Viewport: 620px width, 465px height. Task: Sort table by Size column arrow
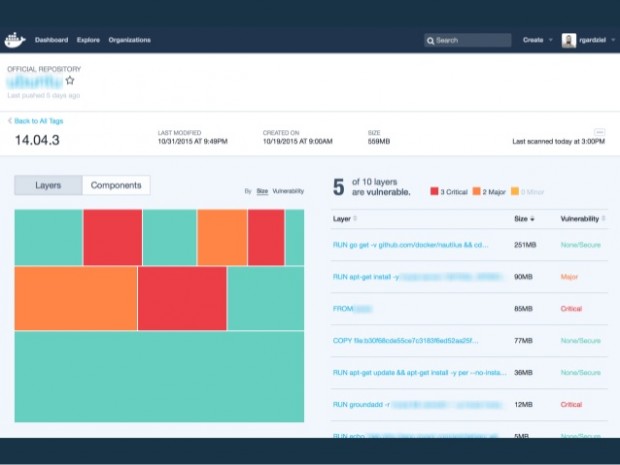(x=532, y=219)
